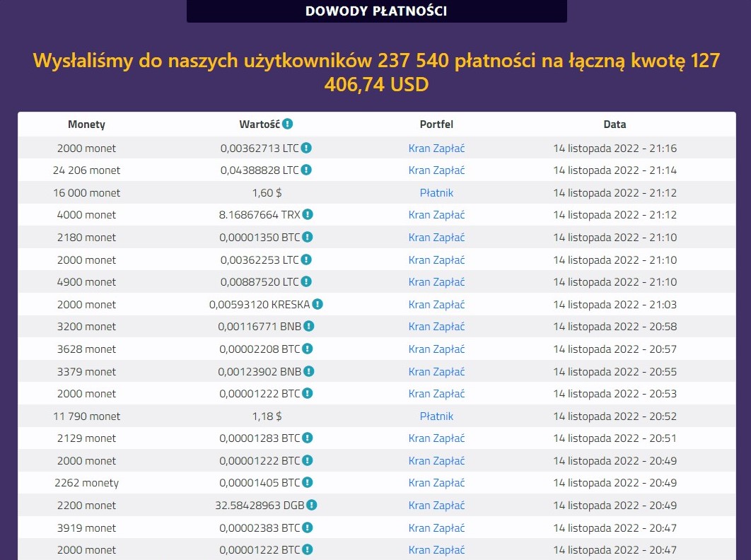This screenshot has height=560, width=751.
Task: Click the 1,18 $ value cell
Action: click(267, 416)
